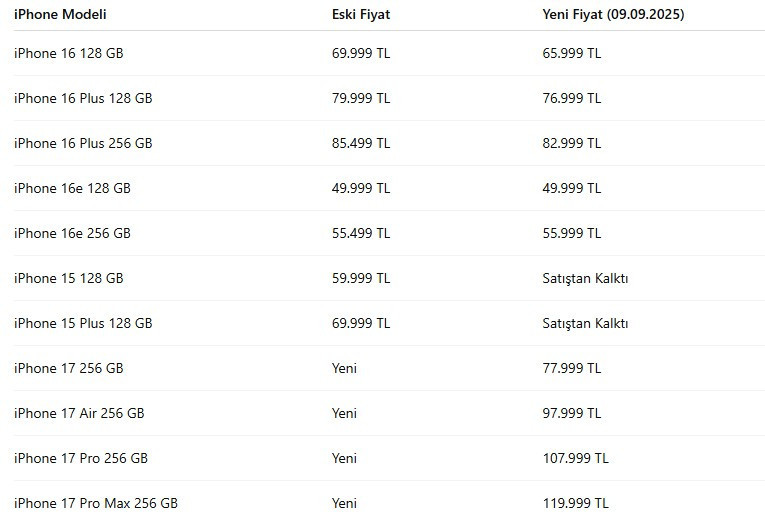Select the new price 119.999 TL
This screenshot has width=765, height=519.
pyautogui.click(x=575, y=503)
